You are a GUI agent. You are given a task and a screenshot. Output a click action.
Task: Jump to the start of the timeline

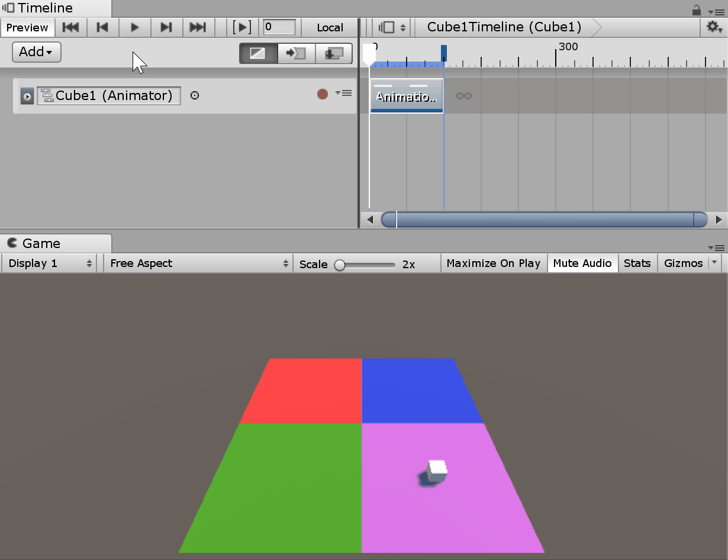[x=71, y=27]
